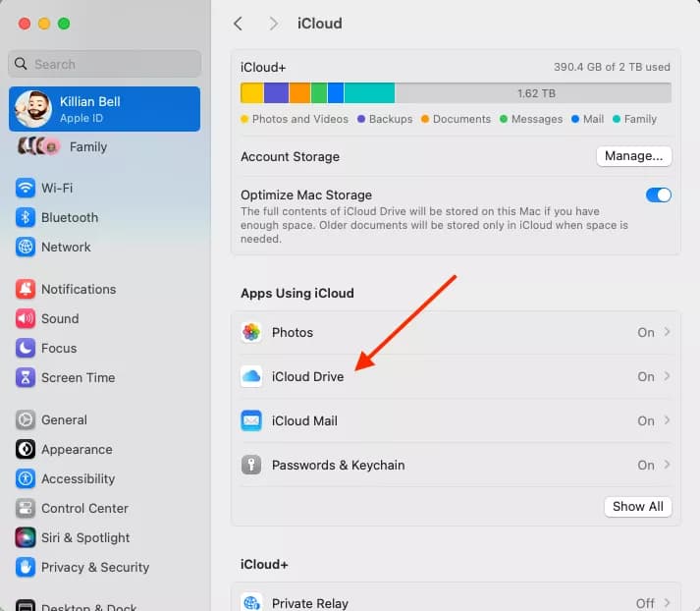The height and width of the screenshot is (611, 700).
Task: Click the 'Messages' legend label
Action: click(x=537, y=119)
